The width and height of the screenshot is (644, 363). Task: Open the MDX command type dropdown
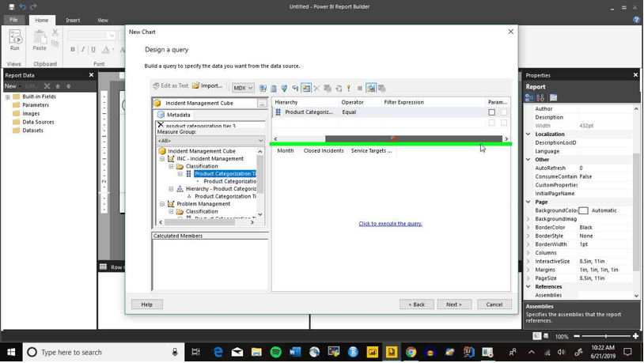pyautogui.click(x=243, y=89)
